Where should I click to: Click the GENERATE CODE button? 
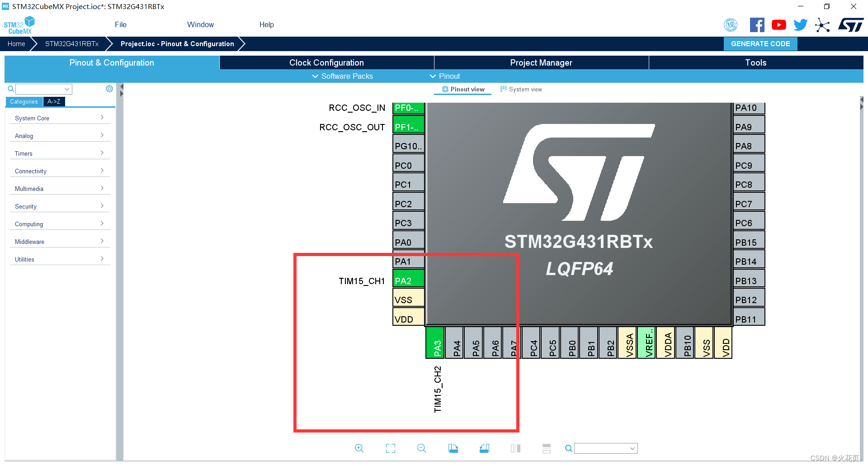pos(760,44)
